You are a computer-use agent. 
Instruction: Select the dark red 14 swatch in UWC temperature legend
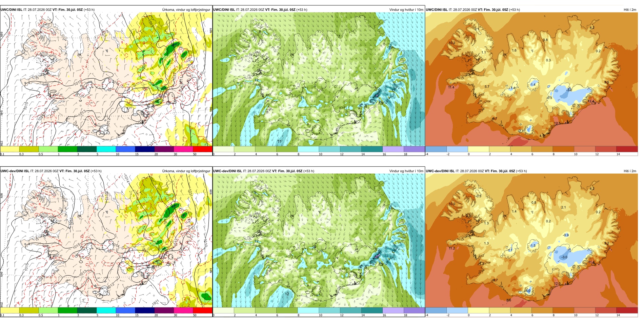tap(627, 149)
